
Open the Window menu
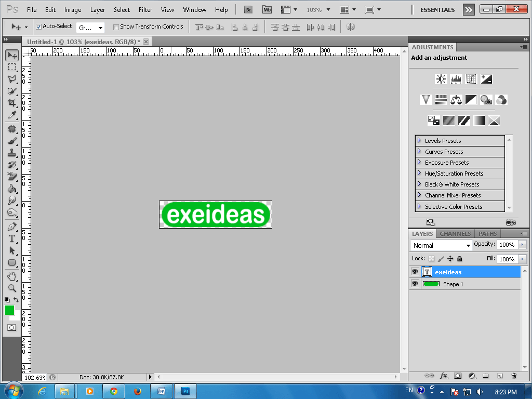pyautogui.click(x=194, y=10)
